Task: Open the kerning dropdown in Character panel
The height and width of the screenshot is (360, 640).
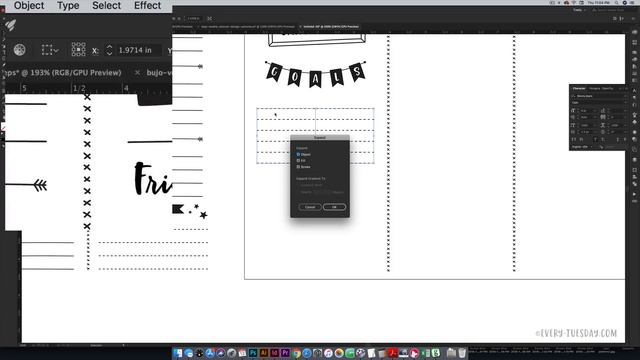Action: [x=595, y=117]
